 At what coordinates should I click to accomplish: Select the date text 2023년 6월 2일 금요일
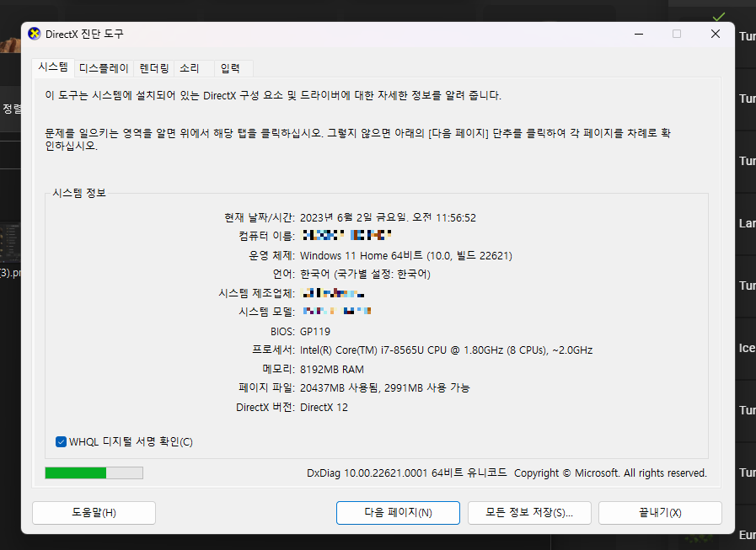354,217
